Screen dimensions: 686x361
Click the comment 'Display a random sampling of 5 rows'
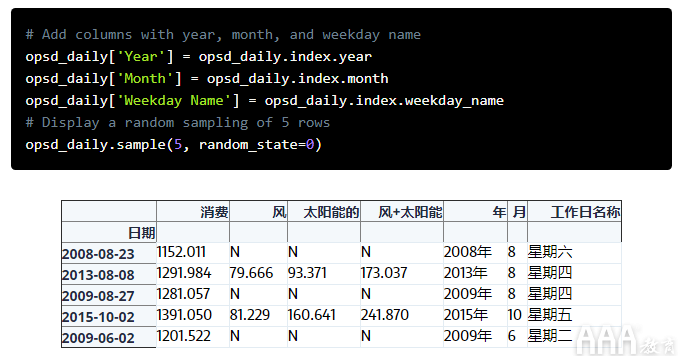[x=178, y=123]
